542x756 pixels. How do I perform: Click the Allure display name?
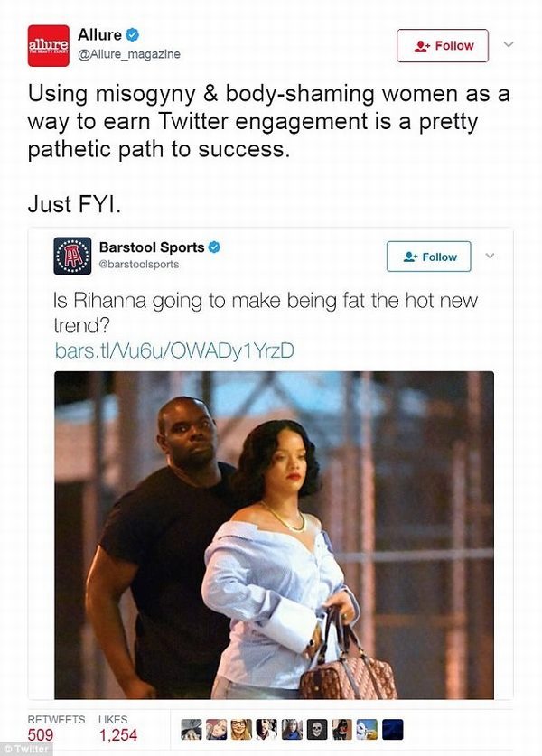[99, 34]
